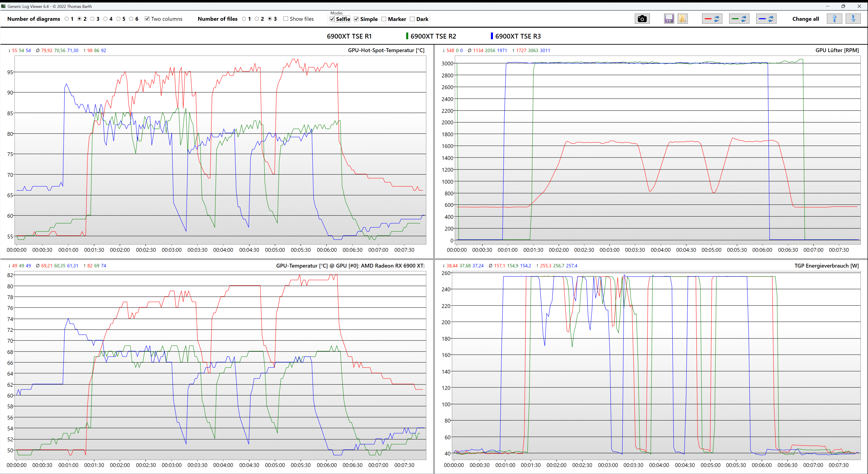Click fan speed average value 2056
Image resolution: width=868 pixels, height=474 pixels.
pos(490,51)
